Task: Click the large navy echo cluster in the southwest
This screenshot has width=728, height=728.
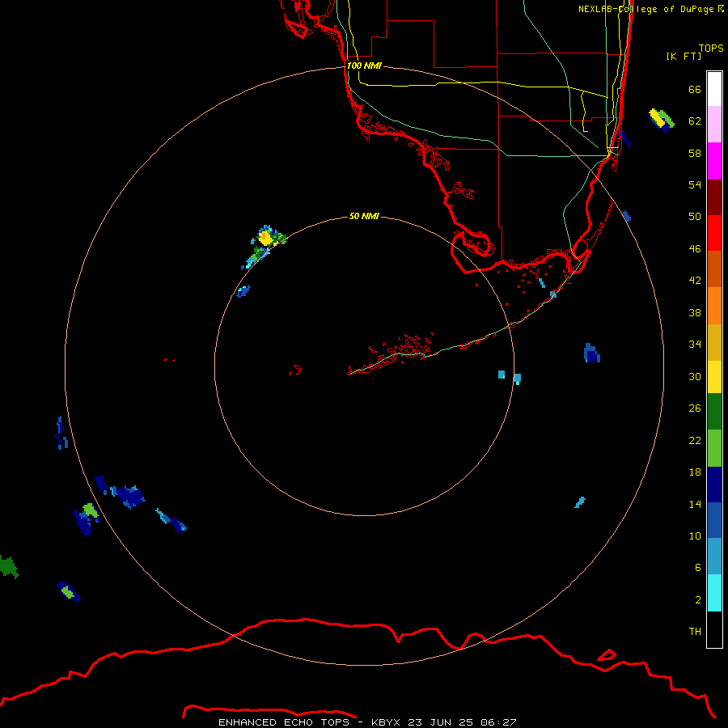Action: (x=130, y=497)
